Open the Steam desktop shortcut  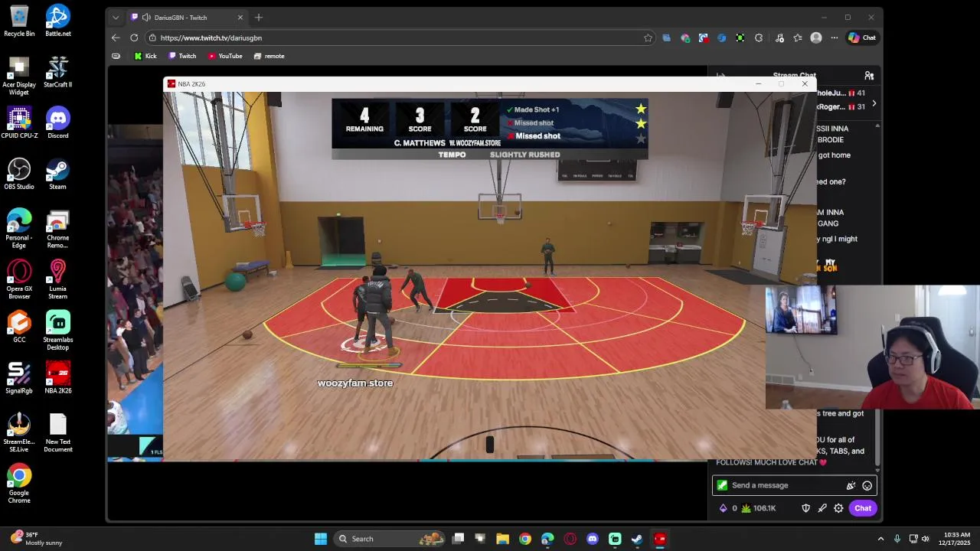point(57,174)
